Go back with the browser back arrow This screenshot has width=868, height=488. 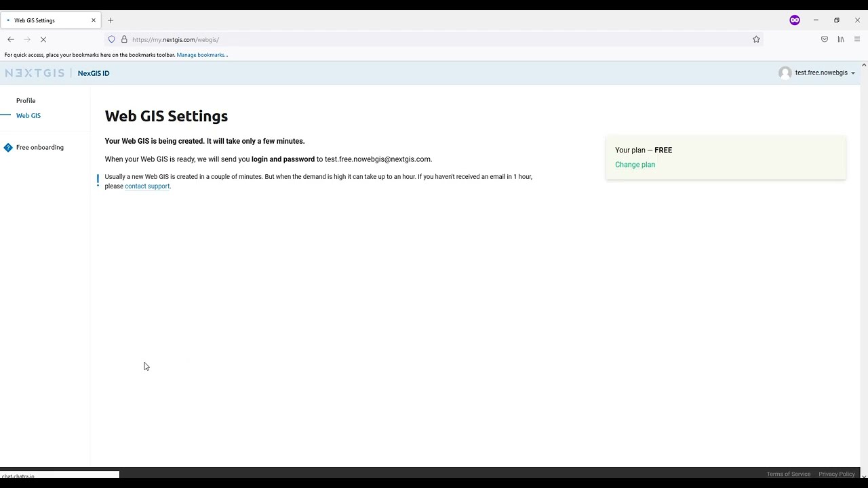click(x=11, y=39)
